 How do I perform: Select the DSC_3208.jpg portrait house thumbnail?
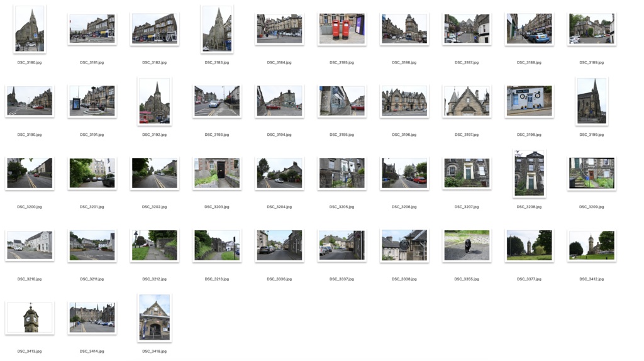(529, 174)
